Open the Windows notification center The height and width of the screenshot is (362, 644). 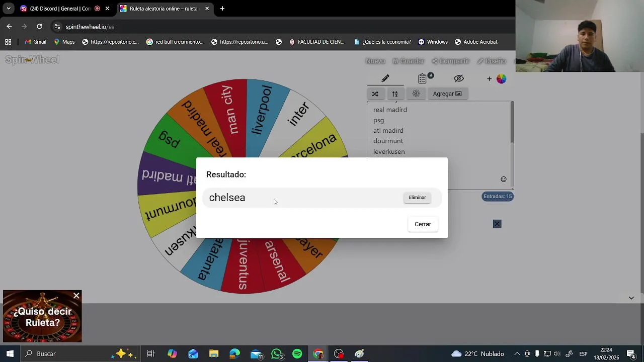pos(631,353)
